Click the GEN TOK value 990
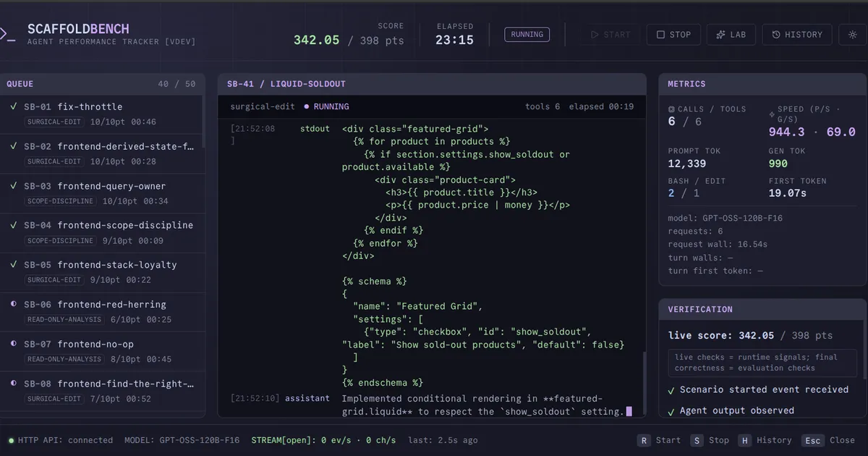Viewport: 868px width, 456px height. (778, 164)
